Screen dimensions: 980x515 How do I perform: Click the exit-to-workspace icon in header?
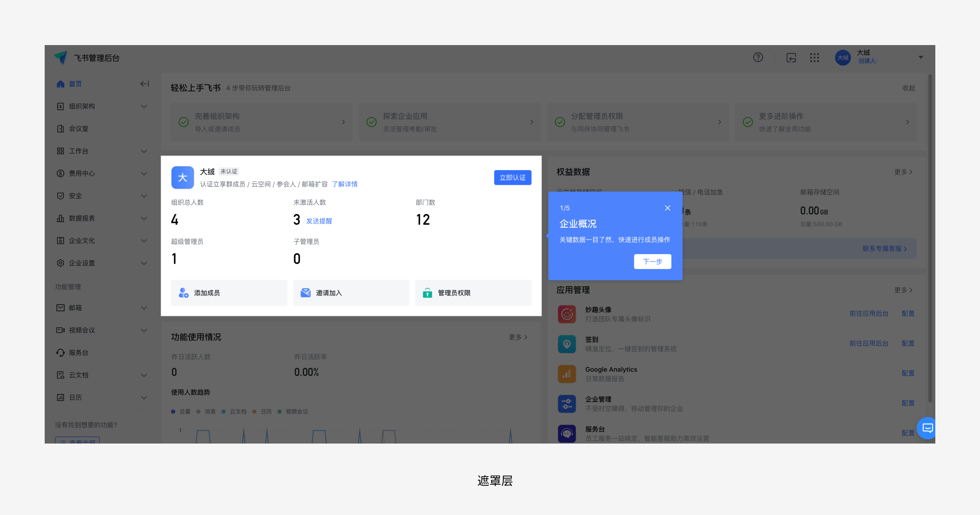(x=791, y=57)
